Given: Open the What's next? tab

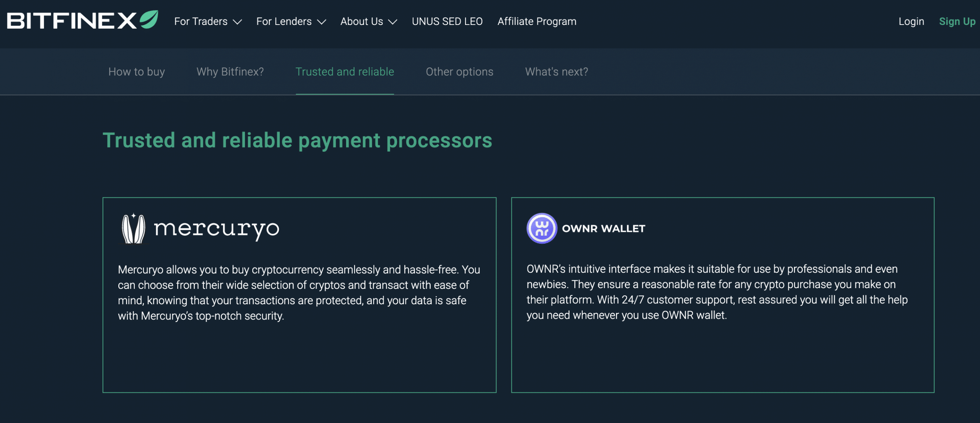Looking at the screenshot, I should tap(557, 72).
